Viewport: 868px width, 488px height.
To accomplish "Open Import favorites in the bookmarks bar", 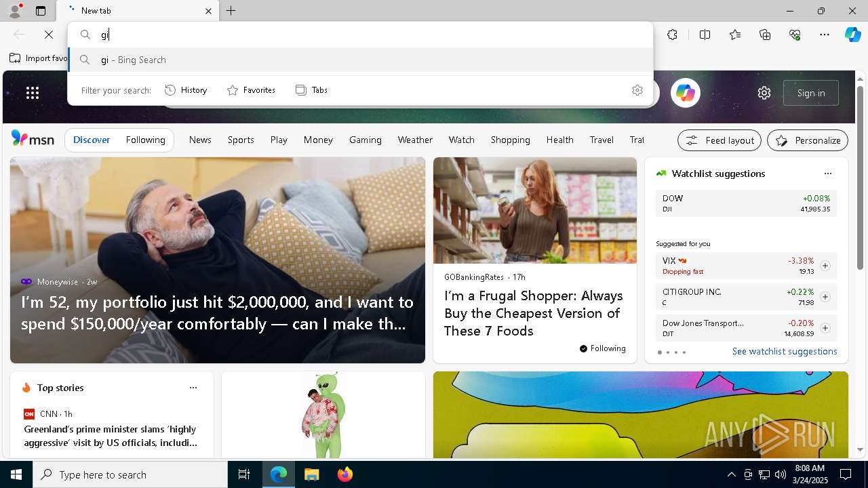I will (x=39, y=58).
